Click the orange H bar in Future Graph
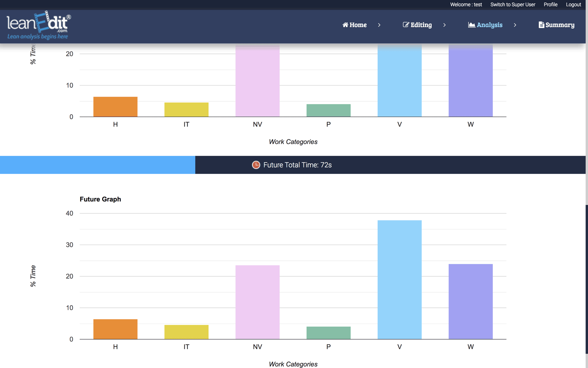588x368 pixels. [115, 329]
